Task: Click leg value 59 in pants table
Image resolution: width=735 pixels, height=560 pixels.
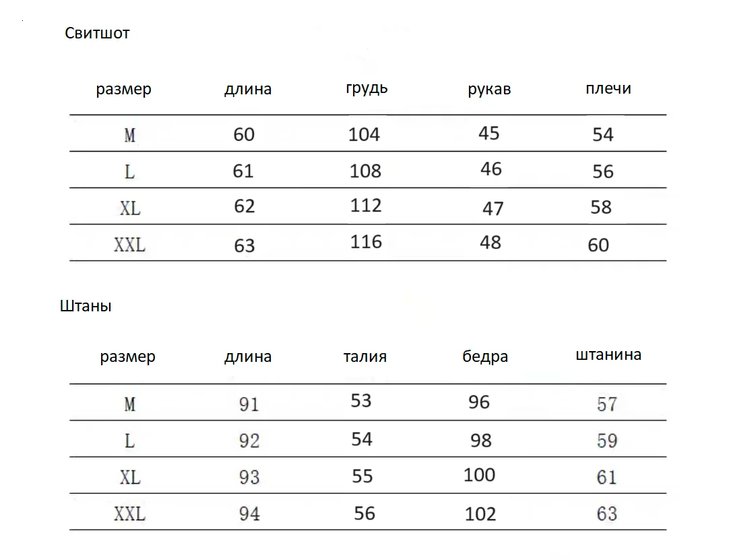Action: [607, 441]
